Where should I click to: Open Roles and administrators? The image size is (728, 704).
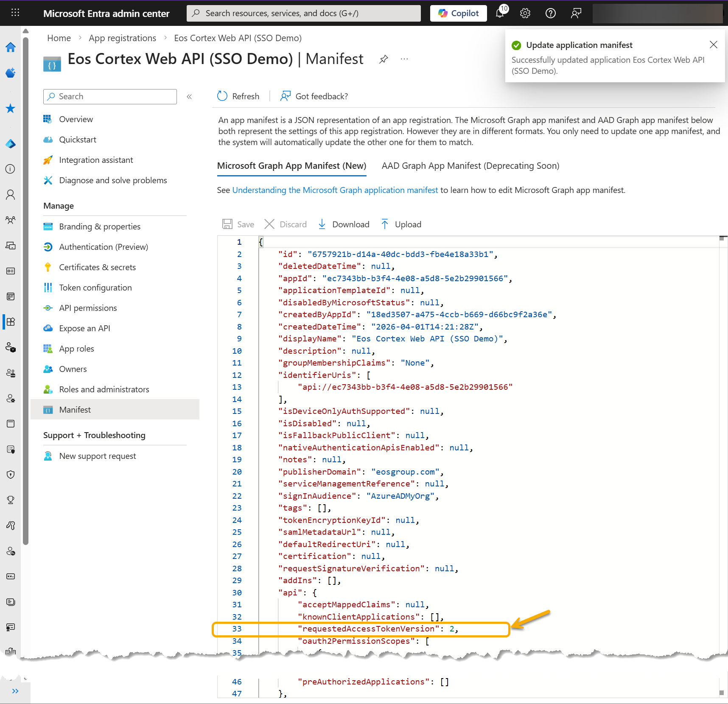(104, 389)
